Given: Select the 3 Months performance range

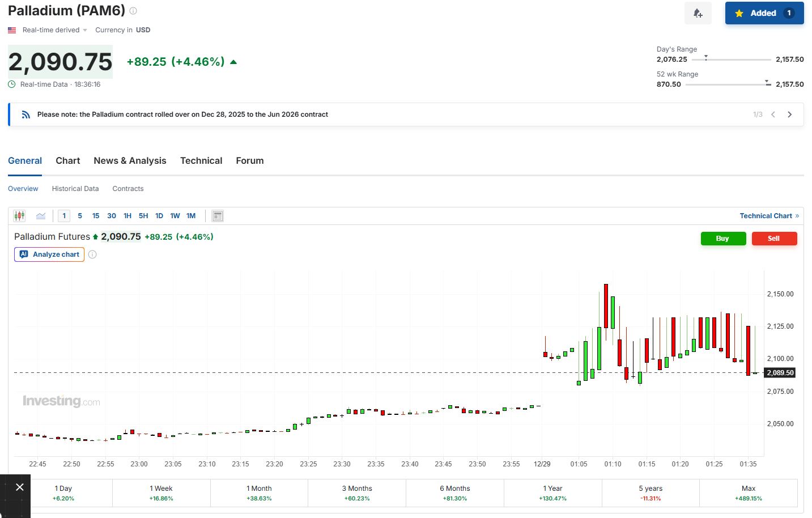Looking at the screenshot, I should tap(357, 493).
